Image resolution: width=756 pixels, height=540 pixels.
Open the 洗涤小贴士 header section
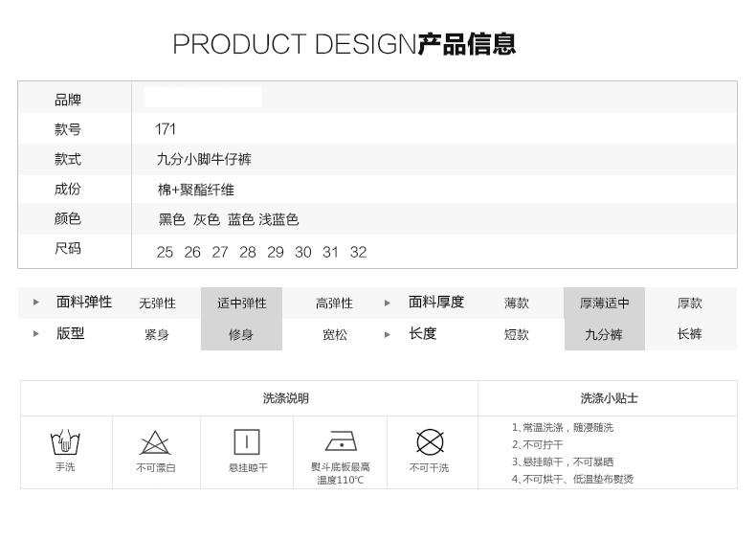click(x=608, y=398)
